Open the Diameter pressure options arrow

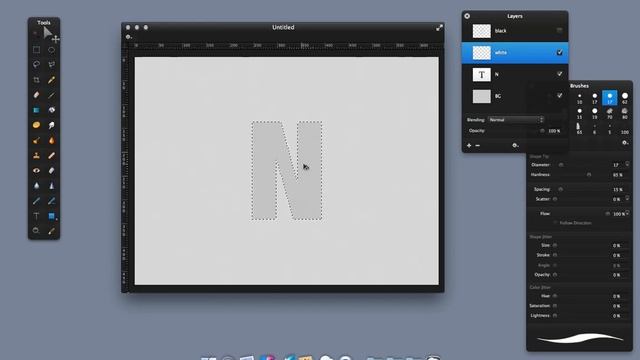click(627, 164)
